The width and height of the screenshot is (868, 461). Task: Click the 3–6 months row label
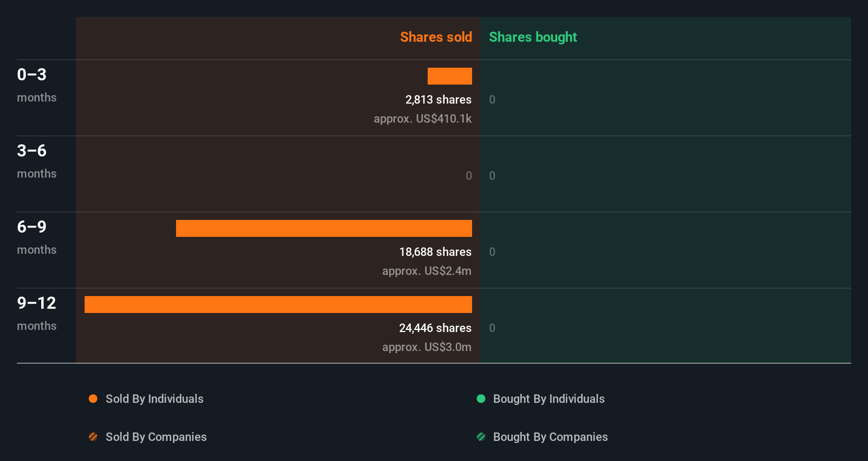[36, 161]
